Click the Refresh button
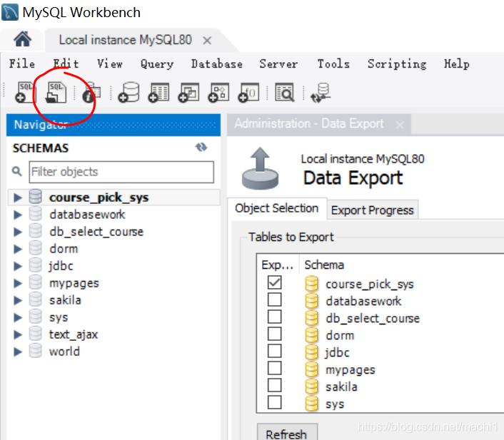Viewport: 504px width, 440px height. (287, 434)
